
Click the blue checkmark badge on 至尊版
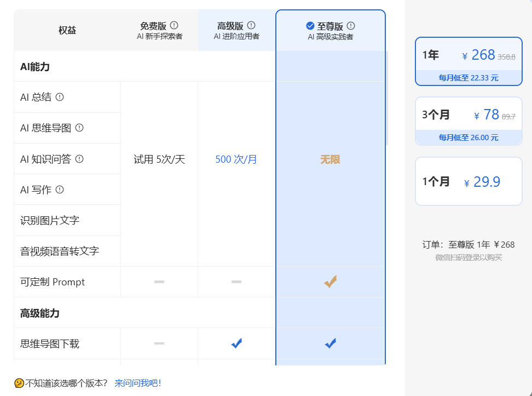pyautogui.click(x=310, y=25)
